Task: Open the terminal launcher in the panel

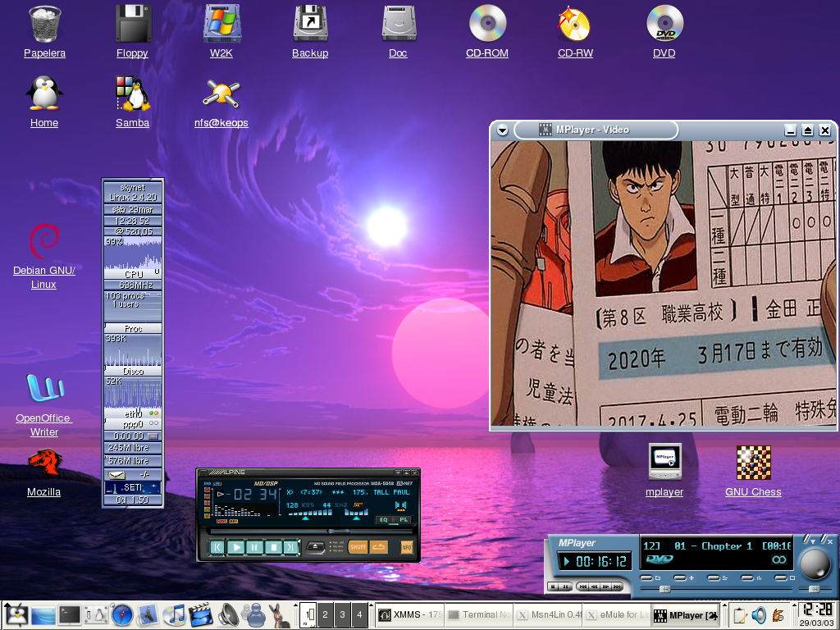Action: point(70,615)
